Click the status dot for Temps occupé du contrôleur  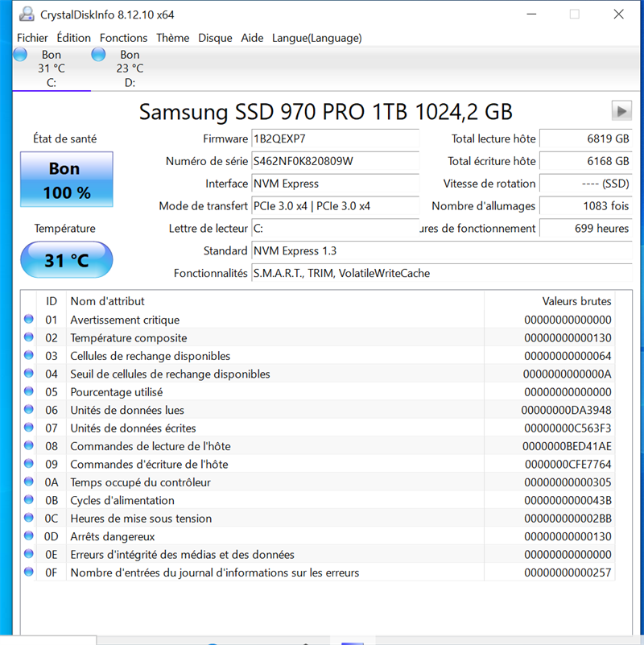click(29, 482)
